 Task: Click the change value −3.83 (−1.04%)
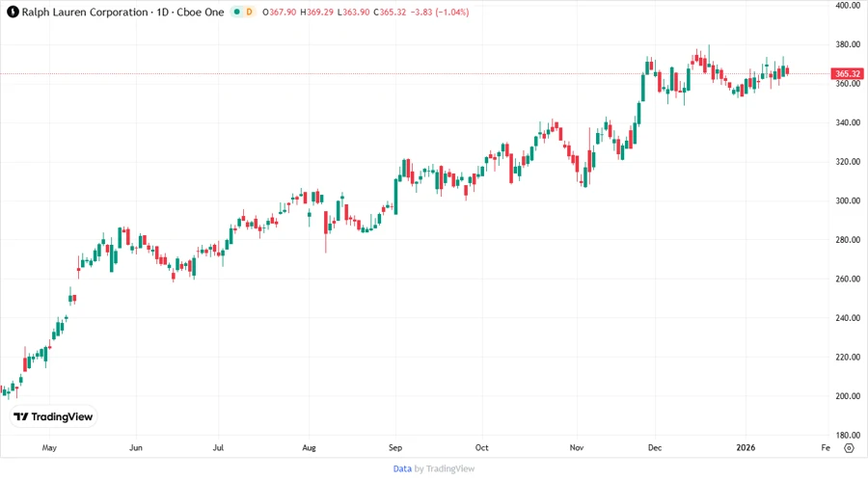(440, 12)
